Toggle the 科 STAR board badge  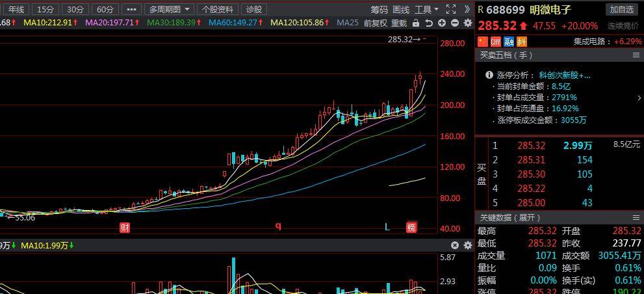click(x=522, y=41)
